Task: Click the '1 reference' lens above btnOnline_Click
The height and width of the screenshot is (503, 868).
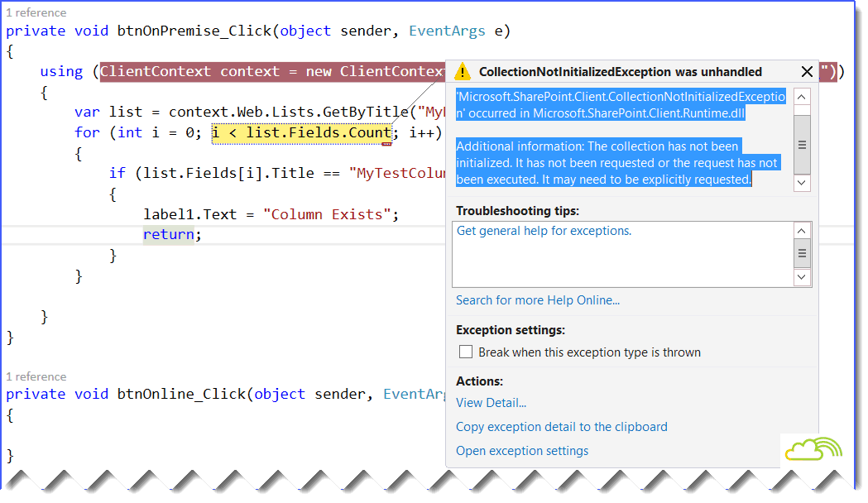Action: [36, 376]
